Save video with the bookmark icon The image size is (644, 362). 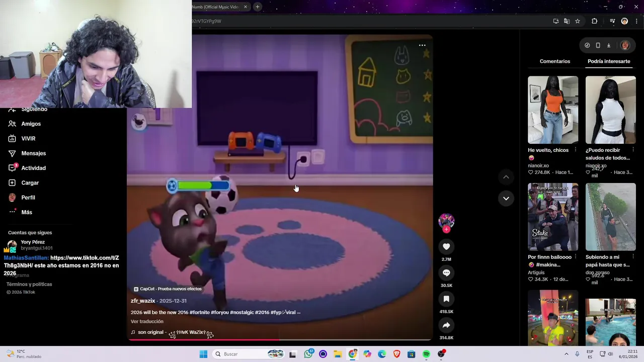446,299
